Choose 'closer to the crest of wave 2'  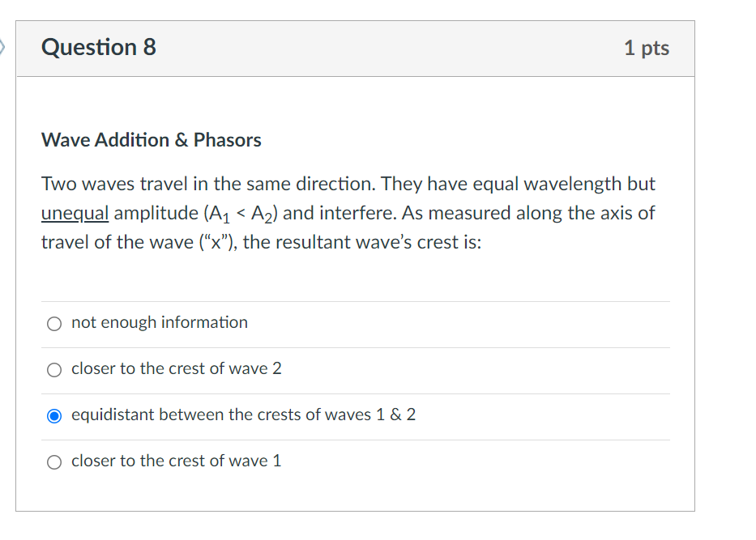click(x=54, y=369)
